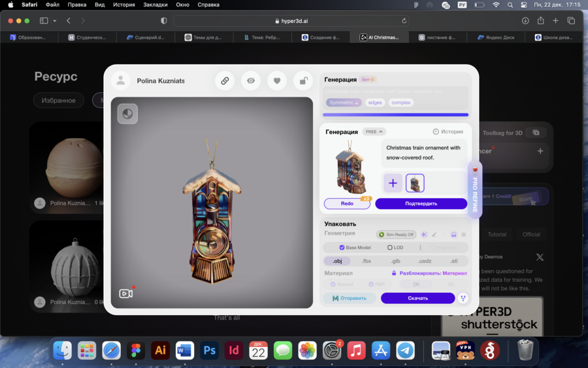The width and height of the screenshot is (588, 368).
Task: Open the render mode sphere icon in viewport
Action: pyautogui.click(x=127, y=114)
